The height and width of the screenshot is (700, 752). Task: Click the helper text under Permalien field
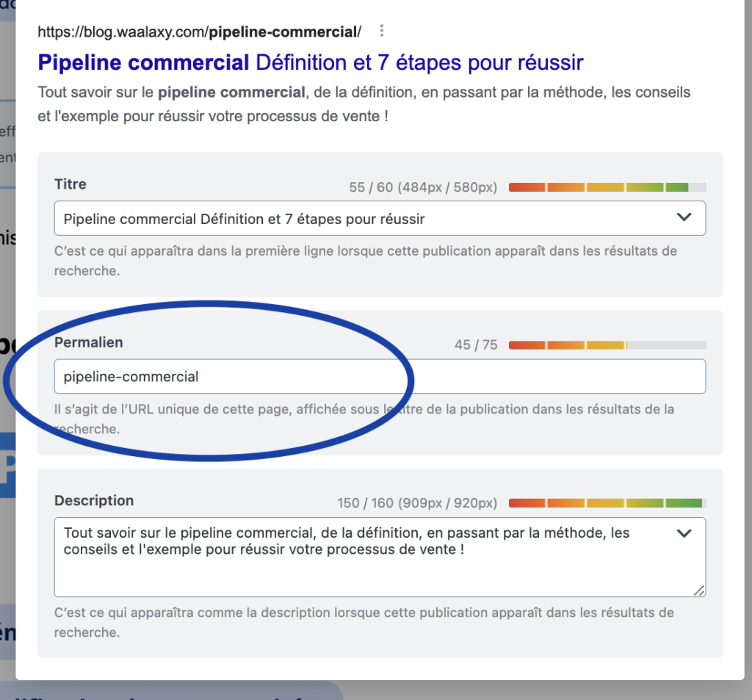(364, 419)
